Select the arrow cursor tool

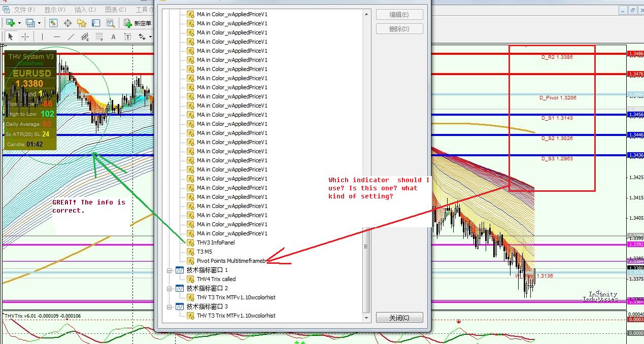click(x=11, y=37)
